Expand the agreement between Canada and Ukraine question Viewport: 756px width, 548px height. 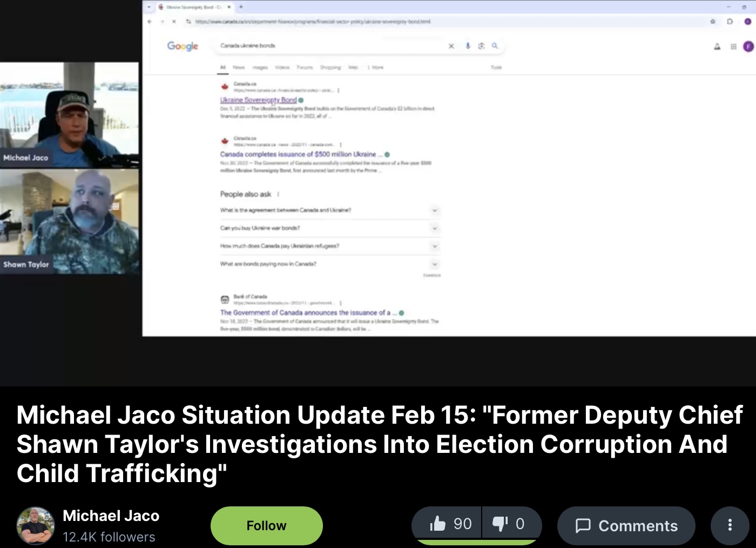[330, 210]
